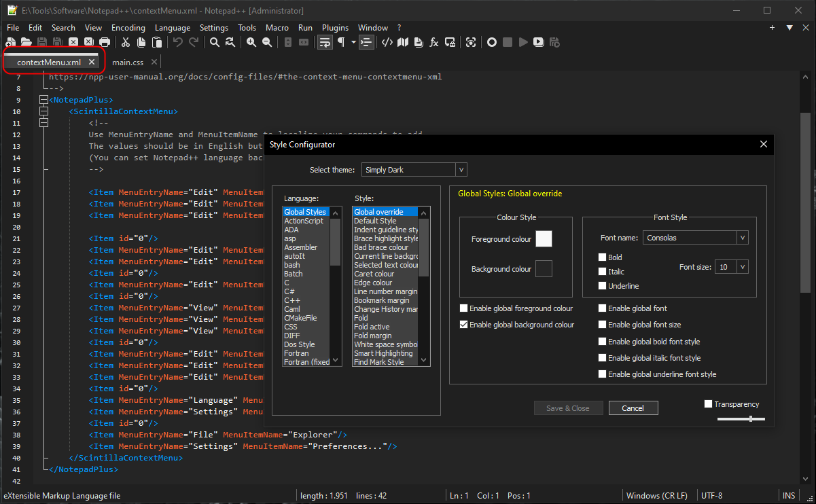The width and height of the screenshot is (816, 504).
Task: Tick the Italic checkbox in Font Style
Action: pyautogui.click(x=603, y=272)
